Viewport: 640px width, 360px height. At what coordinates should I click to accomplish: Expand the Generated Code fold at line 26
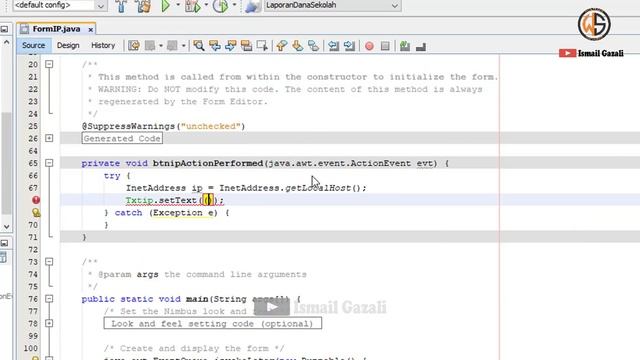pyautogui.click(x=49, y=138)
